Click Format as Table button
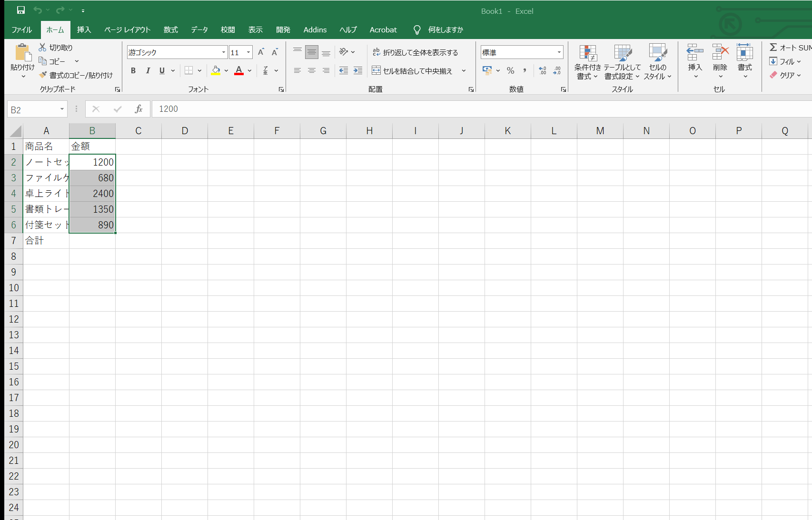The width and height of the screenshot is (812, 520). point(623,62)
